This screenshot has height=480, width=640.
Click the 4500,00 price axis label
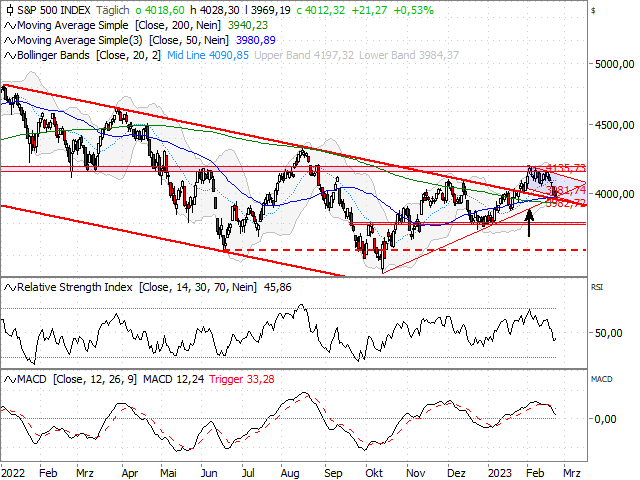point(615,125)
